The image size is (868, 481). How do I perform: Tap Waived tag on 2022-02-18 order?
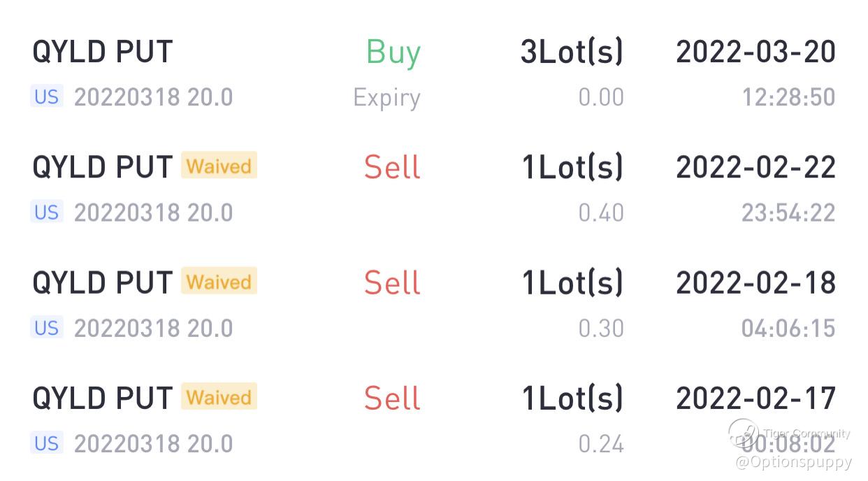point(219,282)
